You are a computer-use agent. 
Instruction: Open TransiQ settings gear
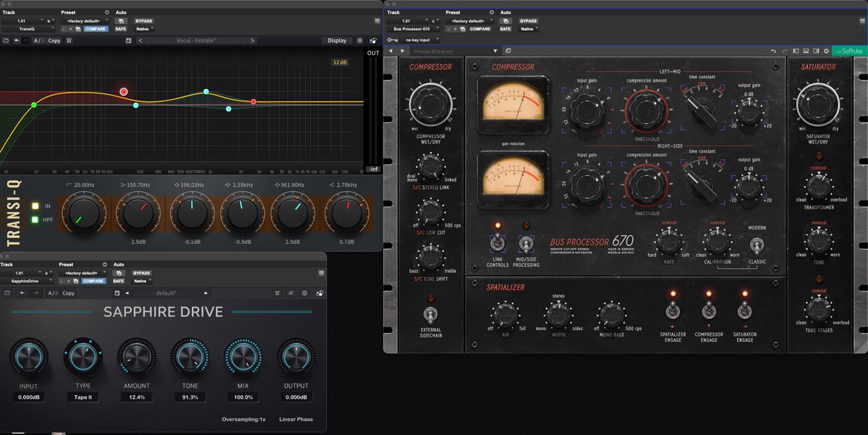(x=360, y=41)
